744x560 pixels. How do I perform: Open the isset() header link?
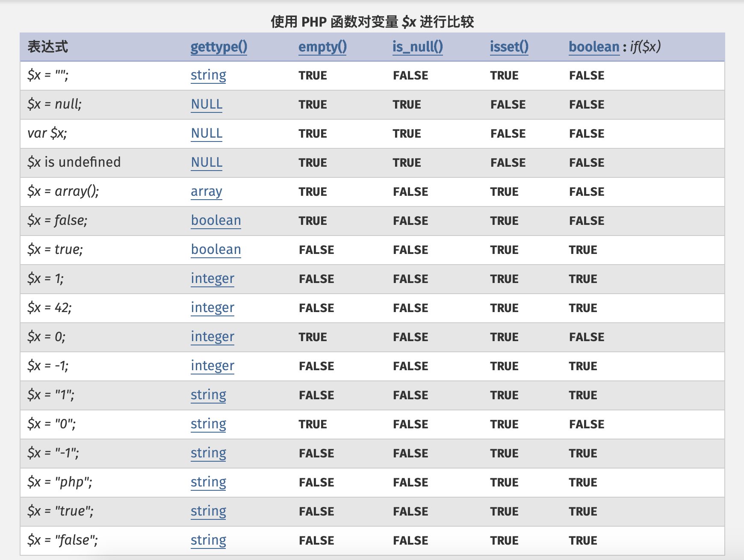point(509,47)
